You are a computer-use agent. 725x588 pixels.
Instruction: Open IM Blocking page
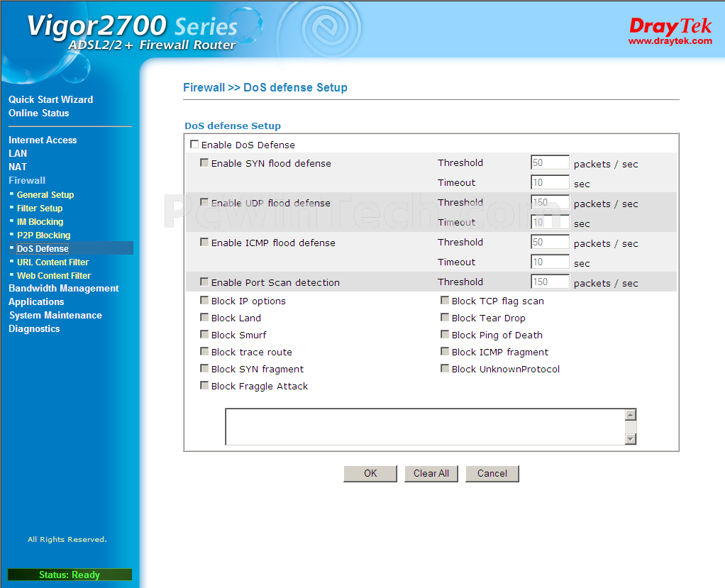(40, 221)
